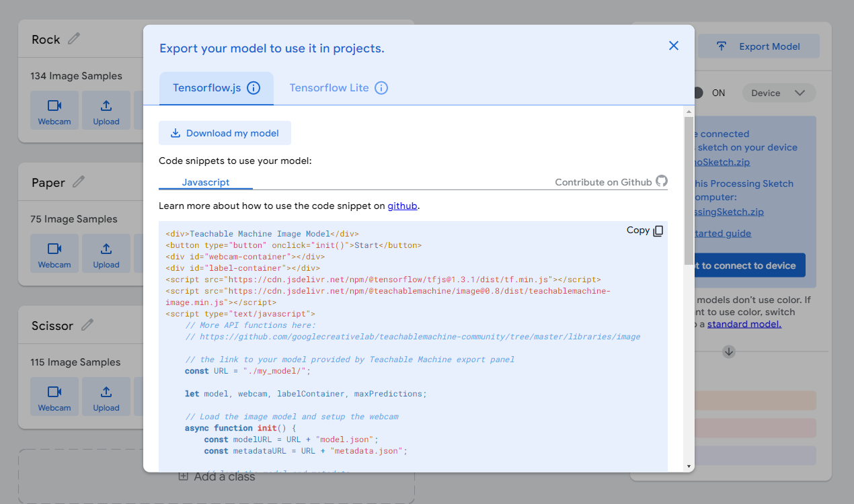Open the Device dropdown
Image resolution: width=854 pixels, height=504 pixels.
coord(779,93)
